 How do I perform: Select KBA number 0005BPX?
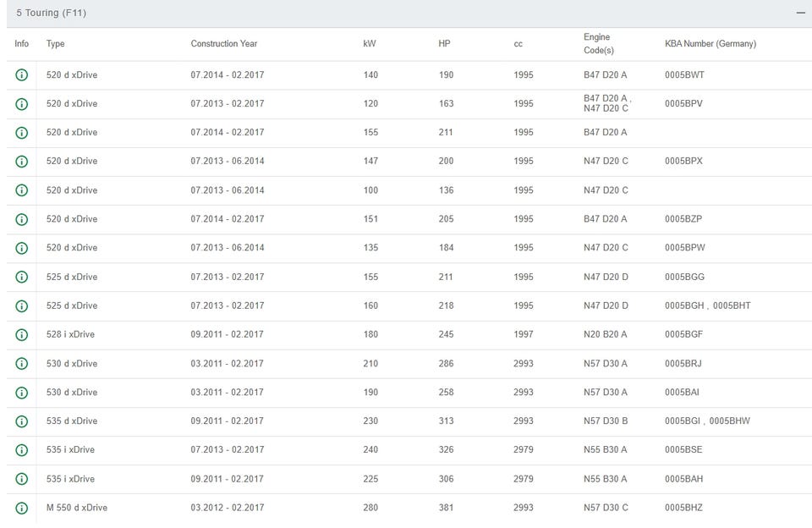click(x=683, y=161)
